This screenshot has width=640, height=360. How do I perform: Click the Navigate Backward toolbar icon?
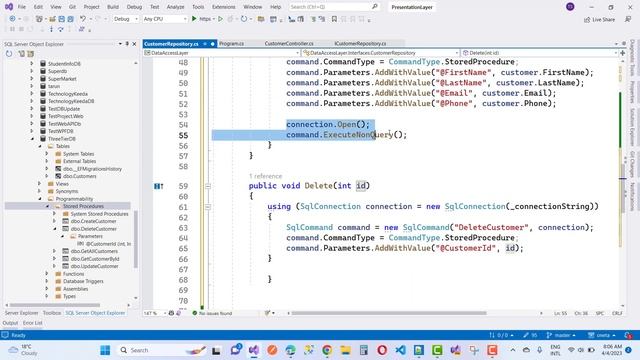click(x=12, y=19)
